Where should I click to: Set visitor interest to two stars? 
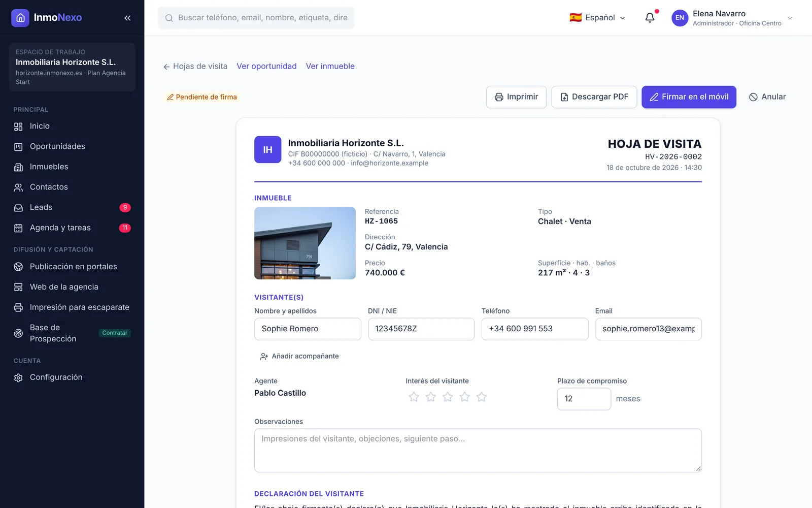(431, 397)
